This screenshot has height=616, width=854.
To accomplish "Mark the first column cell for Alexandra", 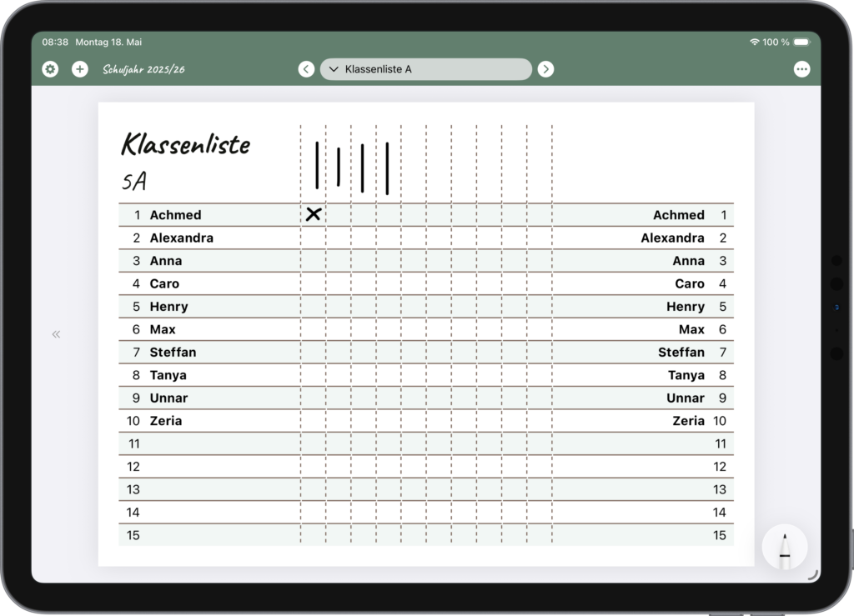I will (x=314, y=238).
